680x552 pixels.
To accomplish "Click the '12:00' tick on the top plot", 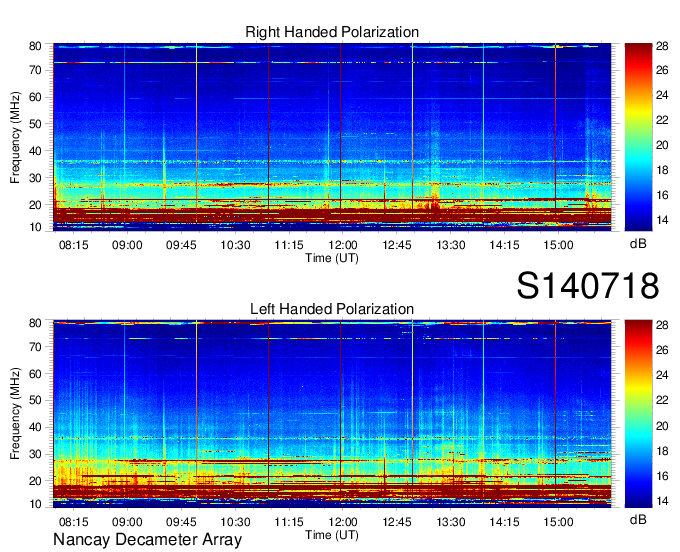I will (343, 245).
